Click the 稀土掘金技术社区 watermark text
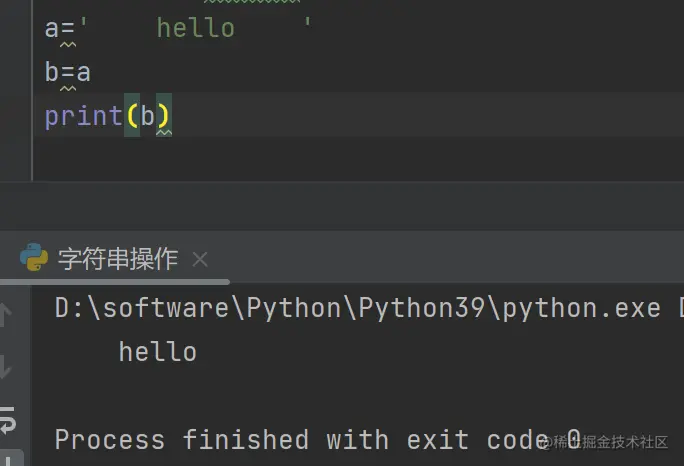Screen dimensions: 684x466 coord(610,442)
